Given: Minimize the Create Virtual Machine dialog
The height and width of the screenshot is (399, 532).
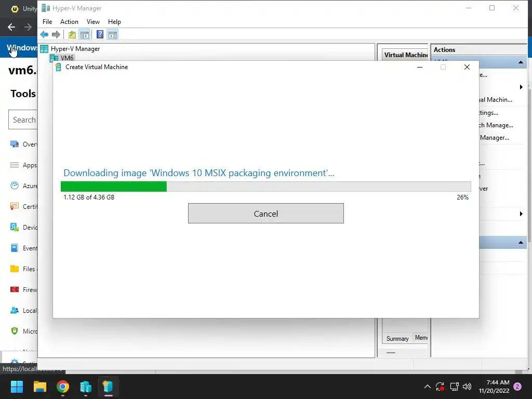Looking at the screenshot, I should point(420,67).
